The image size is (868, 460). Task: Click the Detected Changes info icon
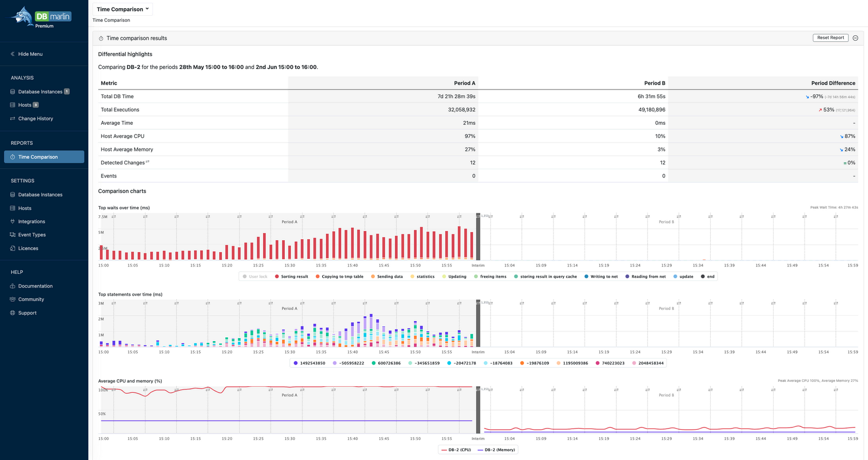point(148,162)
